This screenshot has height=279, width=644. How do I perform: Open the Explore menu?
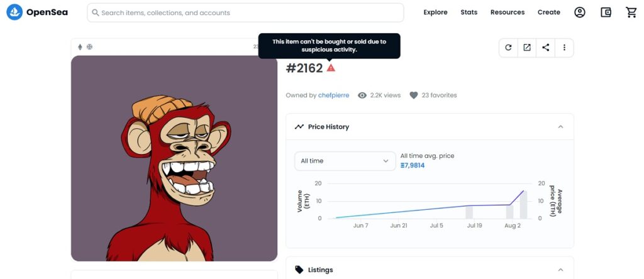tap(435, 13)
